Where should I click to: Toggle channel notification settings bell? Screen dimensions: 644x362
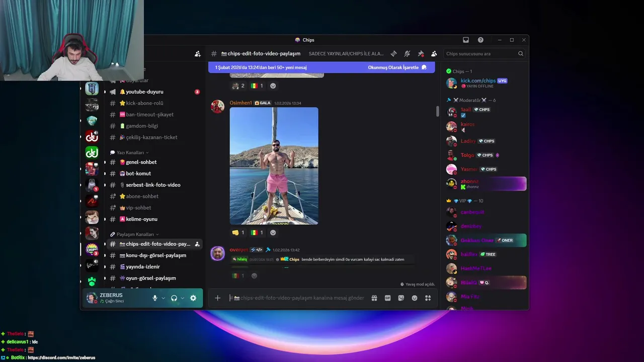tap(408, 54)
